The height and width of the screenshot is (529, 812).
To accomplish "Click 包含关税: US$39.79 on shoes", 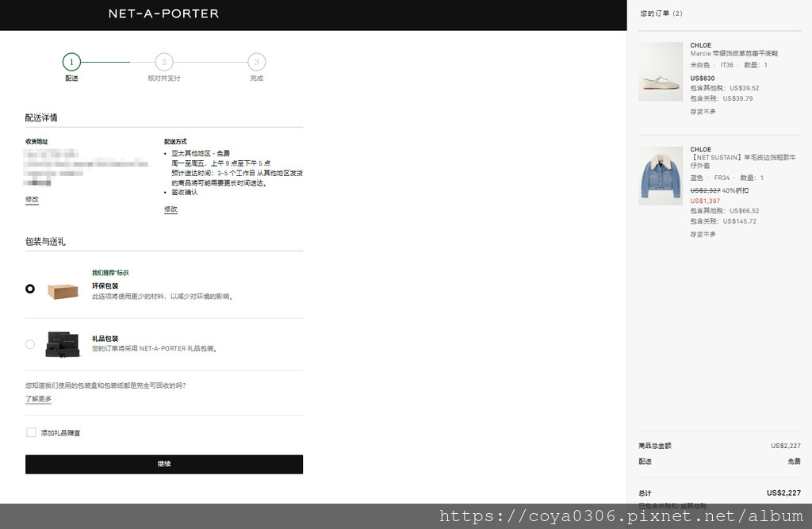I will click(x=722, y=98).
